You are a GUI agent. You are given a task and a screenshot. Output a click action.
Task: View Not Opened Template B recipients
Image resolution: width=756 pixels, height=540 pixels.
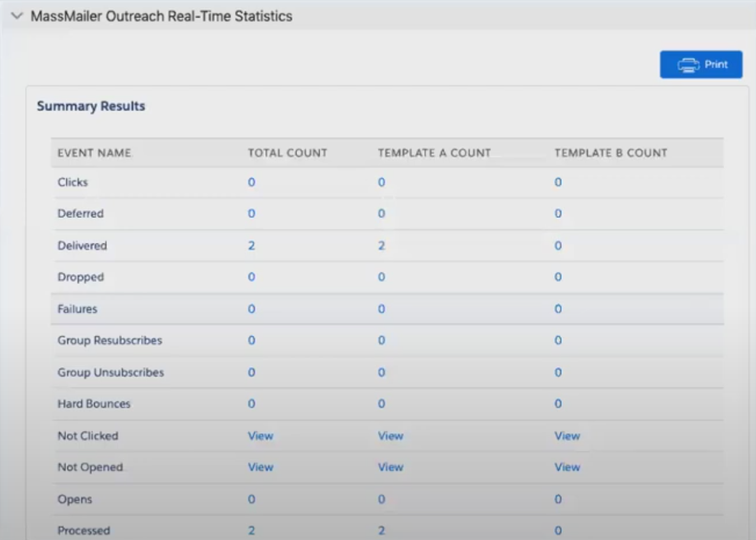pos(567,467)
